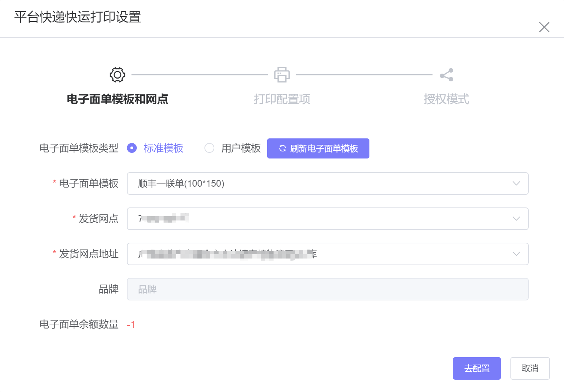The height and width of the screenshot is (392, 564).
Task: Click the 标准模板 label text
Action: pos(164,148)
